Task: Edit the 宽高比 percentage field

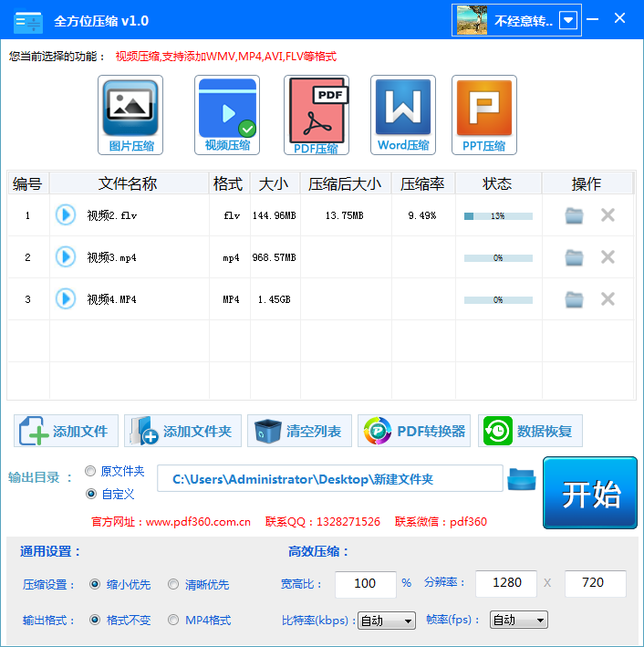Action: tap(366, 584)
